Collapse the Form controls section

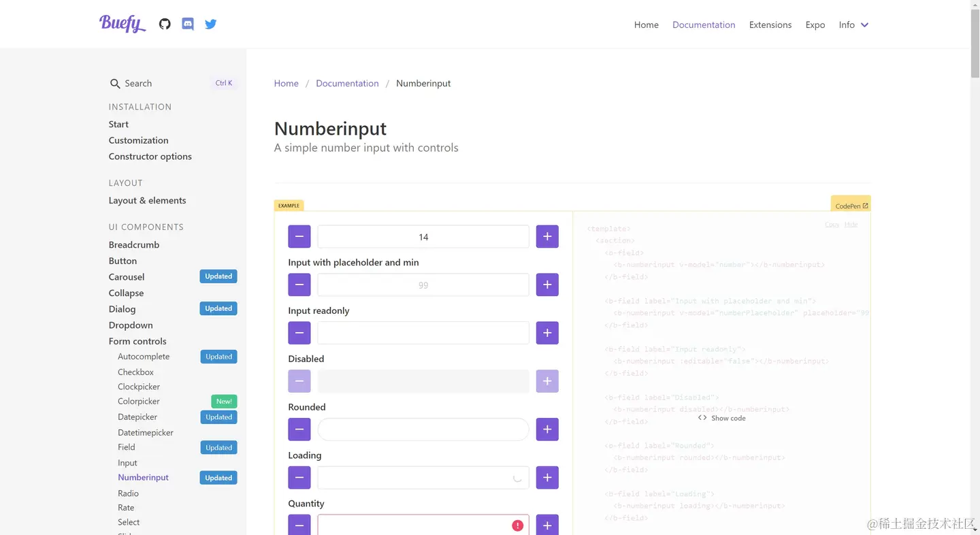click(x=137, y=341)
